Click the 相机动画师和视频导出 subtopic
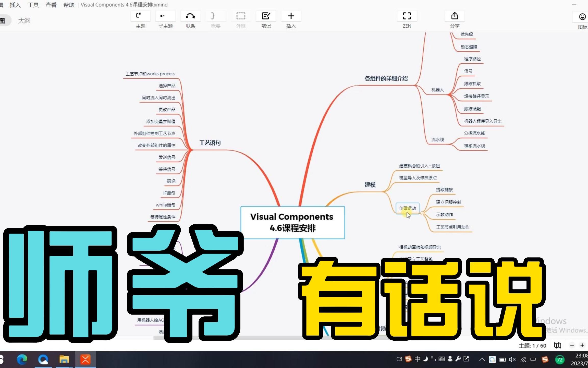Screen dimensions: 588x368 (x=420, y=247)
